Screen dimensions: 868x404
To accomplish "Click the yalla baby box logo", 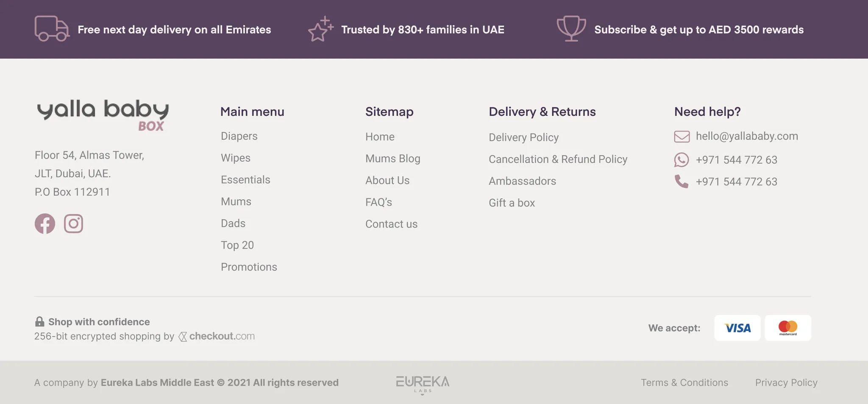I will (103, 115).
